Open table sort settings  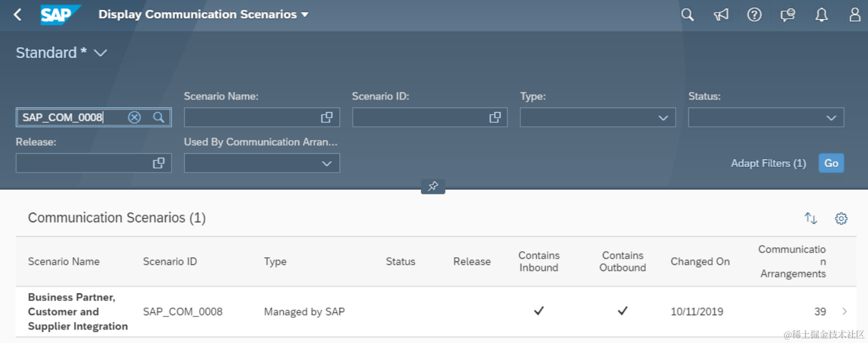point(811,218)
